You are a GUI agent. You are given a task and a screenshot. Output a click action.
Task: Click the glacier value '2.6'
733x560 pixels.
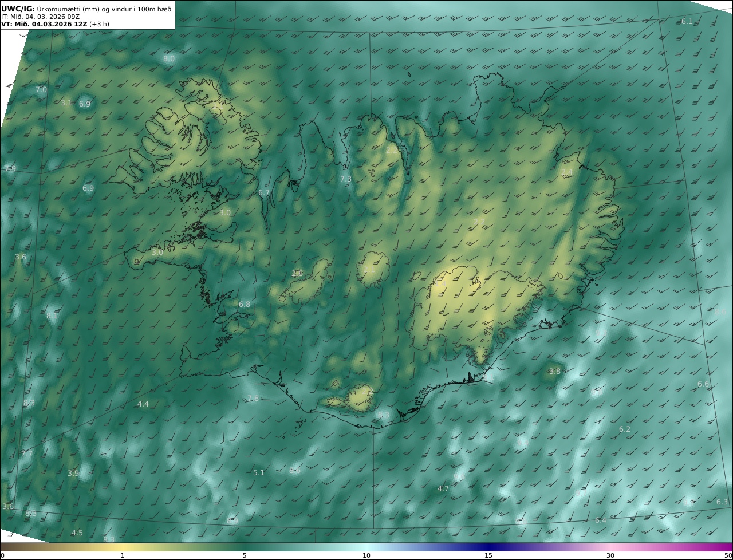297,274
